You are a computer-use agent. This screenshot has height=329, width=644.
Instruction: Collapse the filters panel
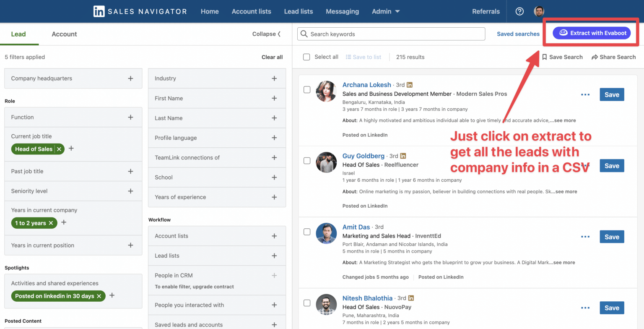click(266, 34)
